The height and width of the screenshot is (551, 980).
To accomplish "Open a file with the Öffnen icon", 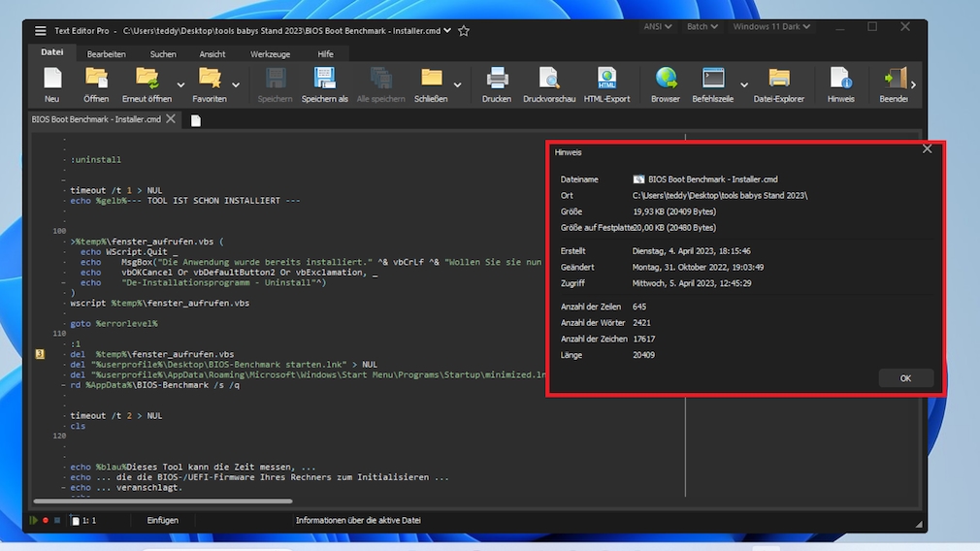I will click(96, 80).
